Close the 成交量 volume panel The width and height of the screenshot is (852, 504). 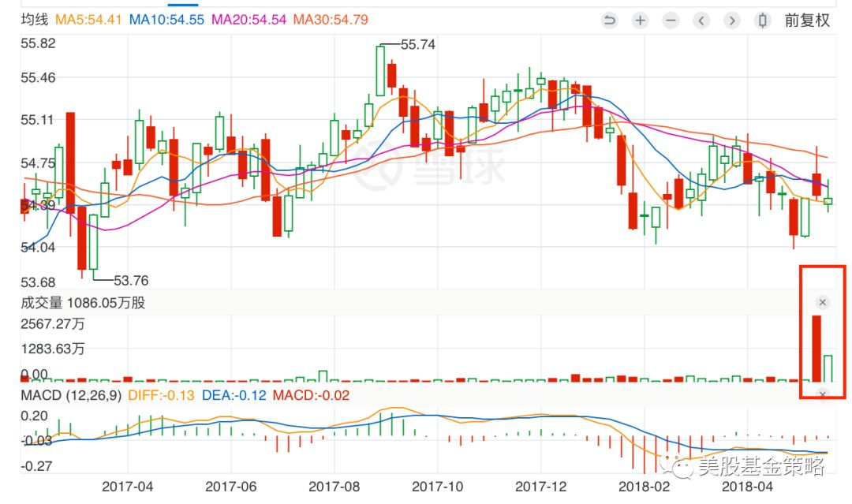pos(822,302)
